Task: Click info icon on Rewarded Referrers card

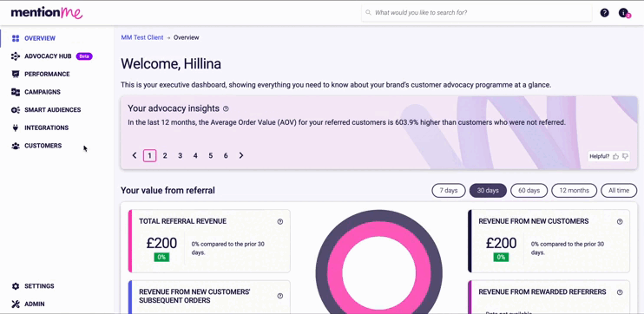Action: click(x=620, y=292)
